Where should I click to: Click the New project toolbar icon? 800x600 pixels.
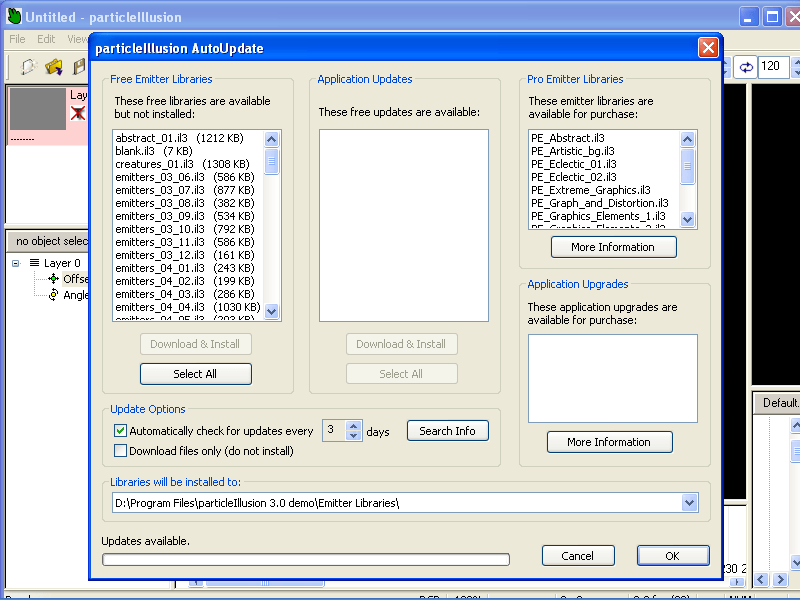coord(28,67)
